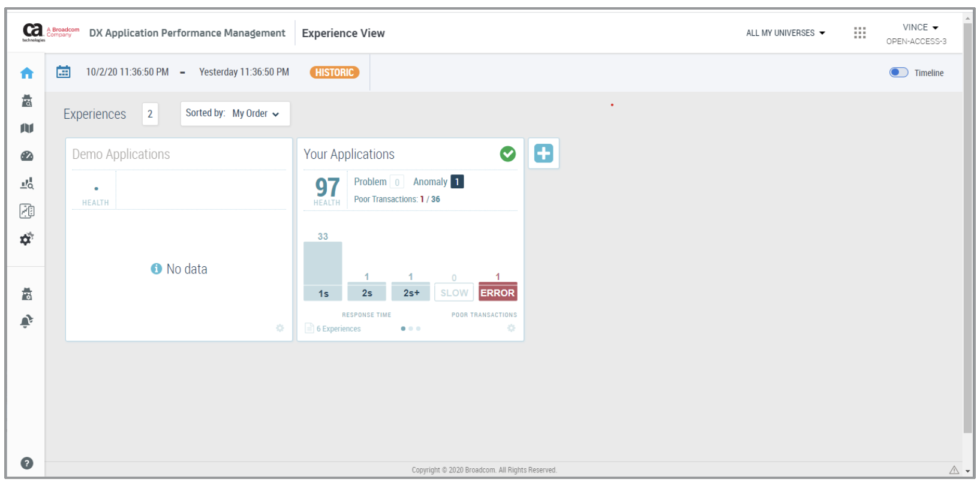The height and width of the screenshot is (482, 980).
Task: Open the Map view from sidebar
Action: click(26, 128)
